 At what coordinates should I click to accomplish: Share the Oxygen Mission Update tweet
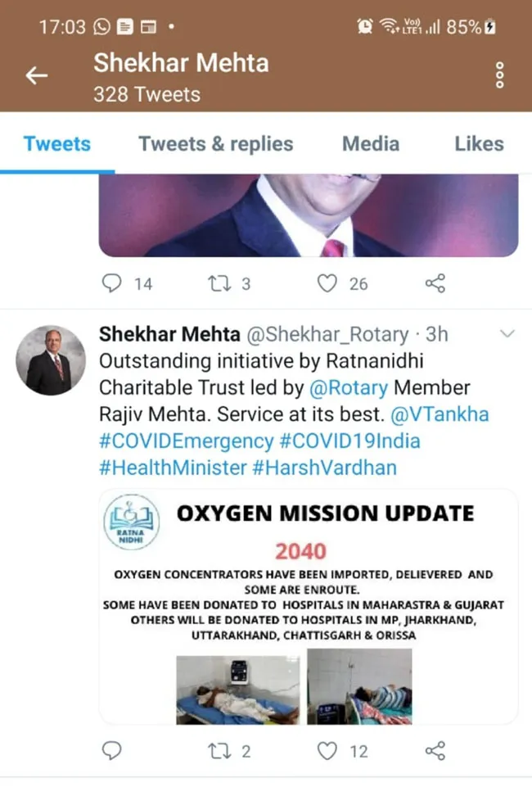click(435, 751)
